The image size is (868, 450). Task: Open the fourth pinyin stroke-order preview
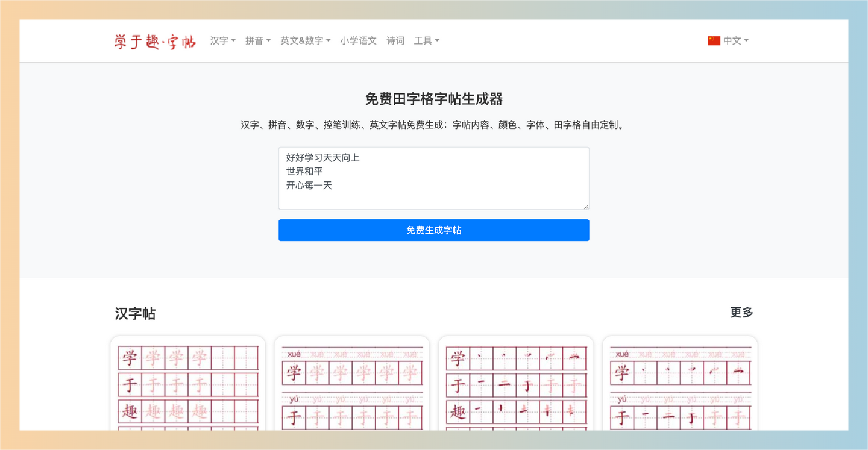679,386
